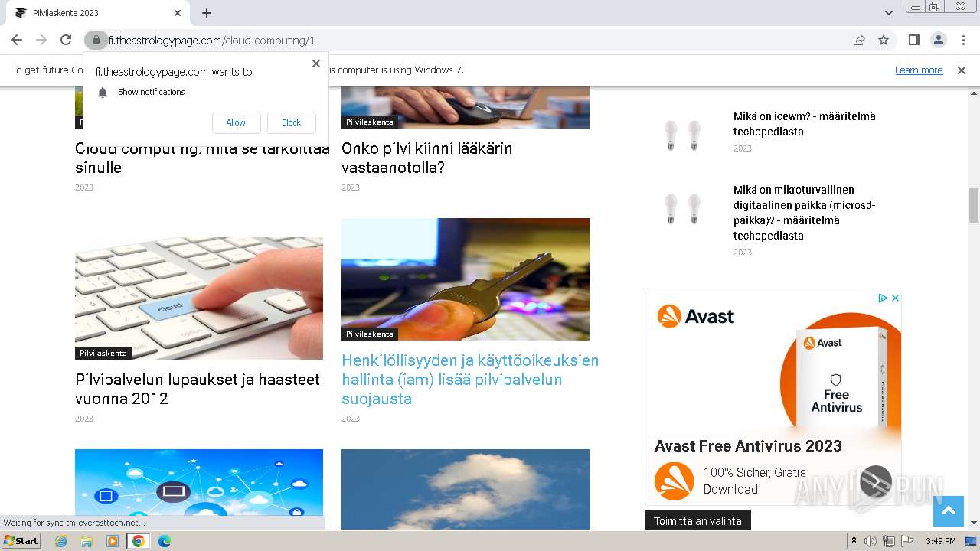The image size is (980, 551).
Task: Open a new tab with plus button
Action: [x=207, y=13]
